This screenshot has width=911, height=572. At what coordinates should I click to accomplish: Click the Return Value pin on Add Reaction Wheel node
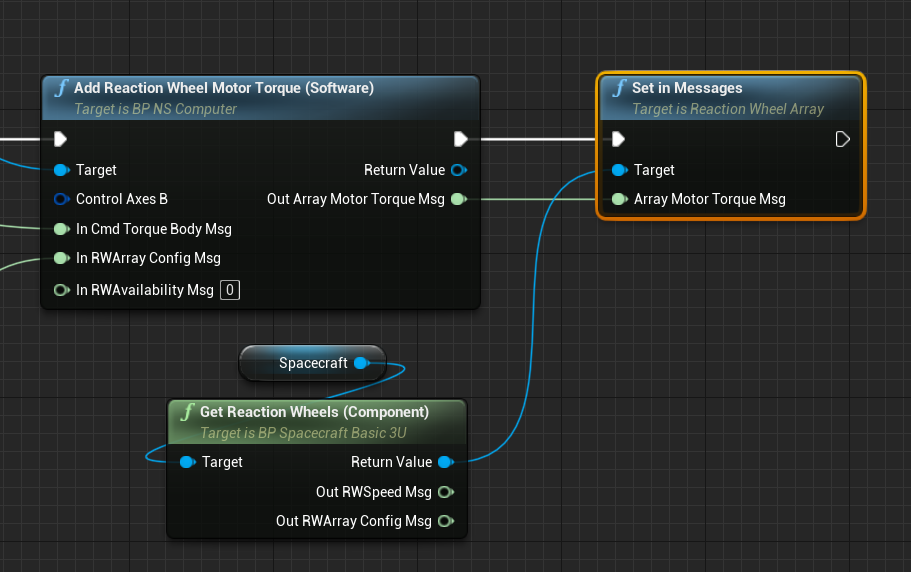tap(458, 170)
